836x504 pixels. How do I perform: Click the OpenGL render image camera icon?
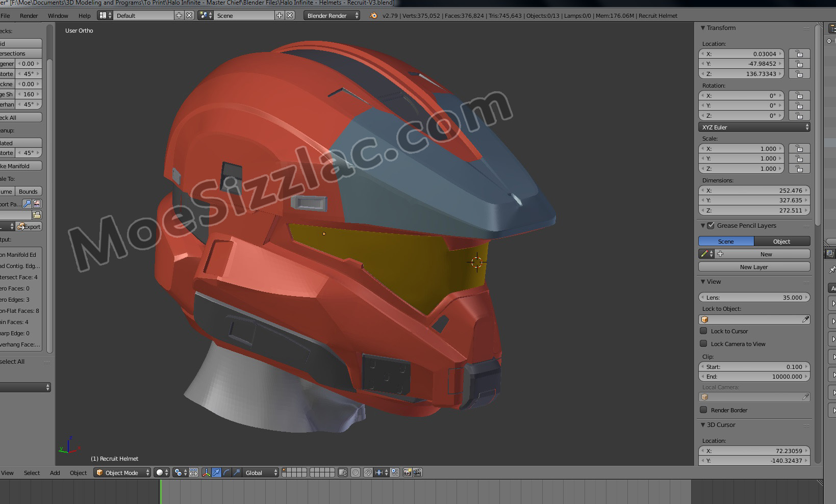[407, 473]
